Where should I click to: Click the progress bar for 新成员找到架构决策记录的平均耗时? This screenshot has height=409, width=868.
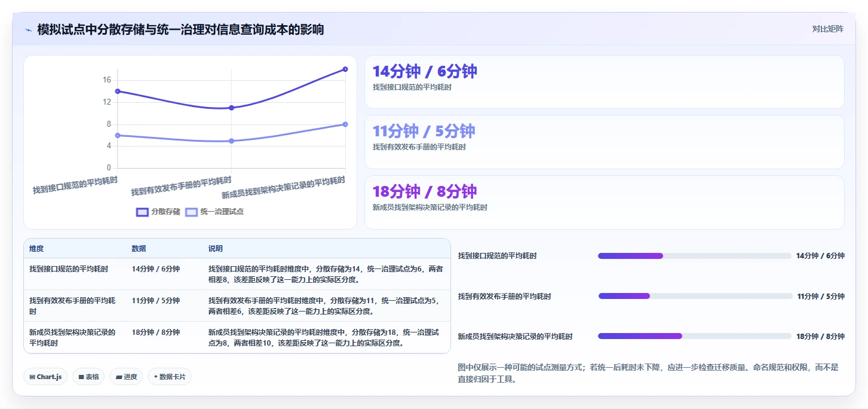point(694,336)
